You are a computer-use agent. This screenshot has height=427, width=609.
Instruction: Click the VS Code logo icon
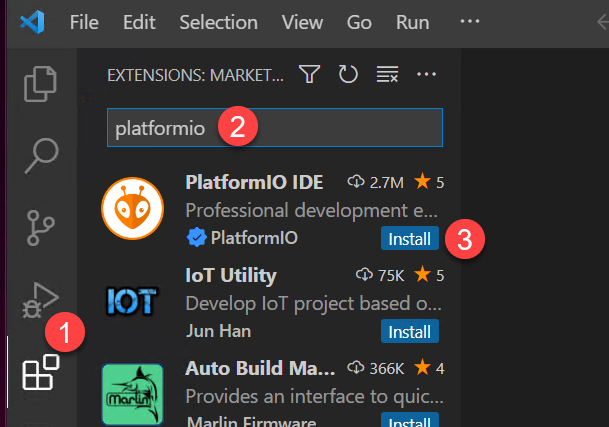32,20
